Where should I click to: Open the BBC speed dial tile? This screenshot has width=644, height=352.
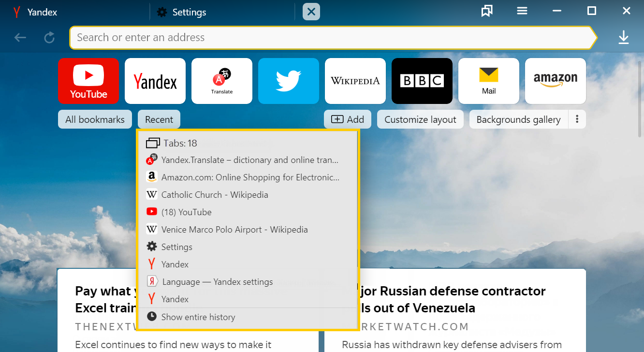(x=422, y=81)
